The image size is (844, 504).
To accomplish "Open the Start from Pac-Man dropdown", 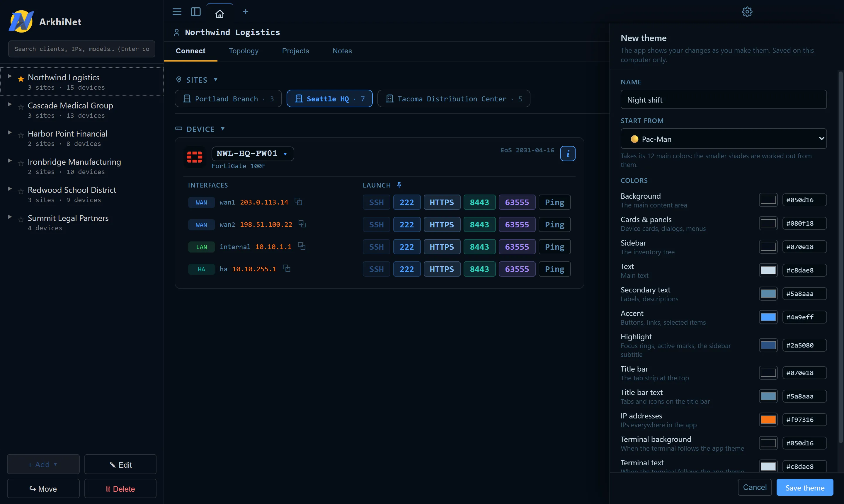I will coord(724,139).
